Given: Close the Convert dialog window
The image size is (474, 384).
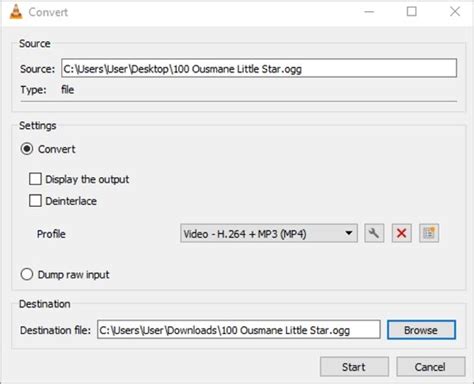Looking at the screenshot, I should [x=455, y=12].
